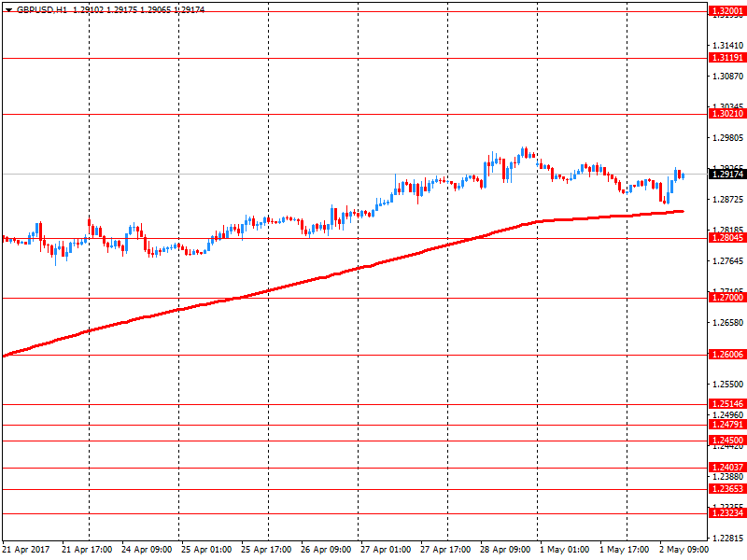Select the 1.23653 red price label
The width and height of the screenshot is (747, 560).
click(727, 489)
